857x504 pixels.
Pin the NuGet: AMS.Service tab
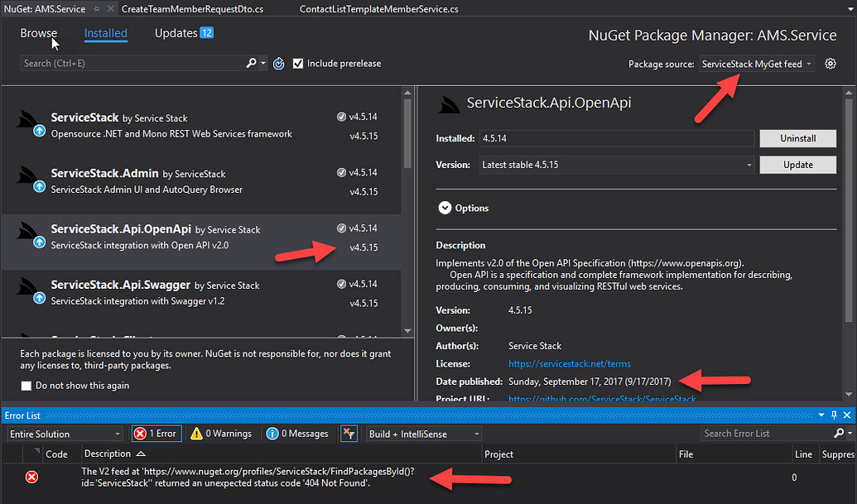tap(97, 9)
